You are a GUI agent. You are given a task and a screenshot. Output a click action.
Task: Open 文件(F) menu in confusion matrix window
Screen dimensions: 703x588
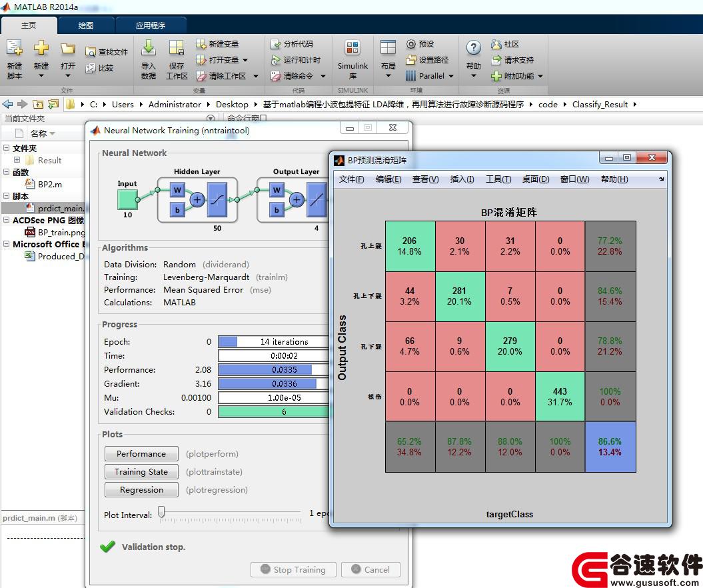[352, 179]
